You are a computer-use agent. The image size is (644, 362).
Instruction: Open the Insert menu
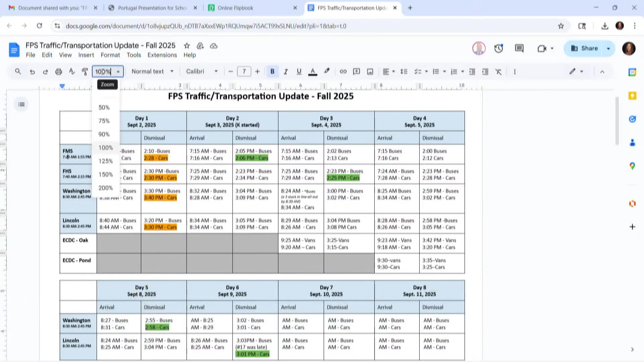point(86,55)
